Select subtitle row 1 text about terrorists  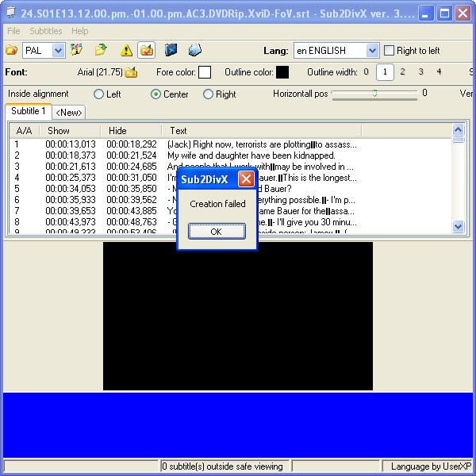[x=262, y=144]
